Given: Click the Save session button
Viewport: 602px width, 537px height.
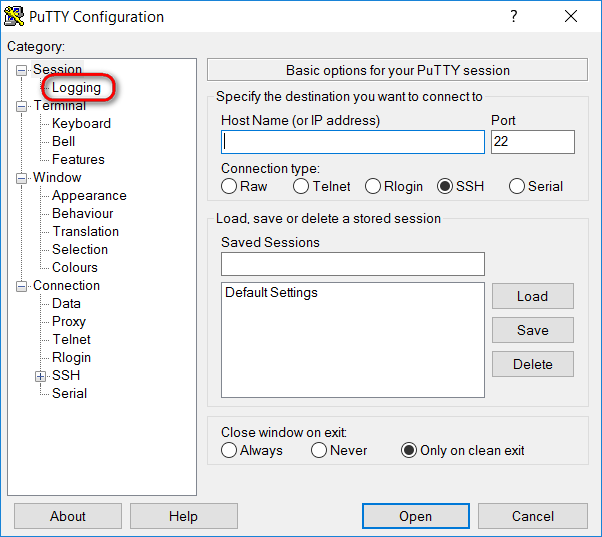Looking at the screenshot, I should [x=533, y=330].
